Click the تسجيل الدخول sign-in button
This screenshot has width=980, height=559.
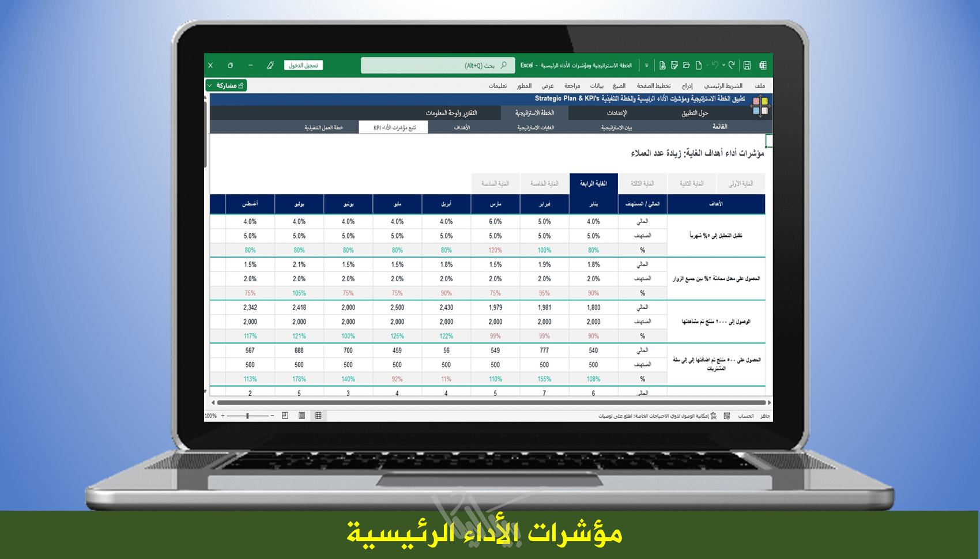[x=303, y=65]
